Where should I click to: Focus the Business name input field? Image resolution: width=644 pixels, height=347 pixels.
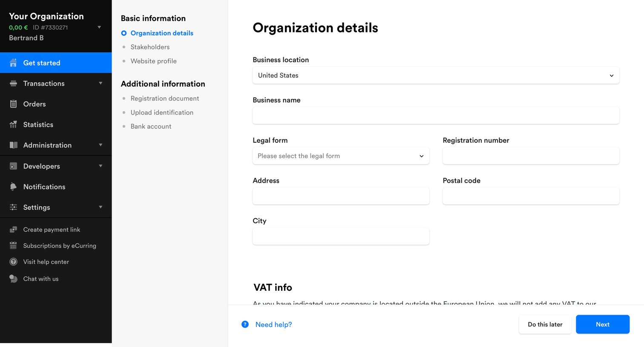point(436,116)
